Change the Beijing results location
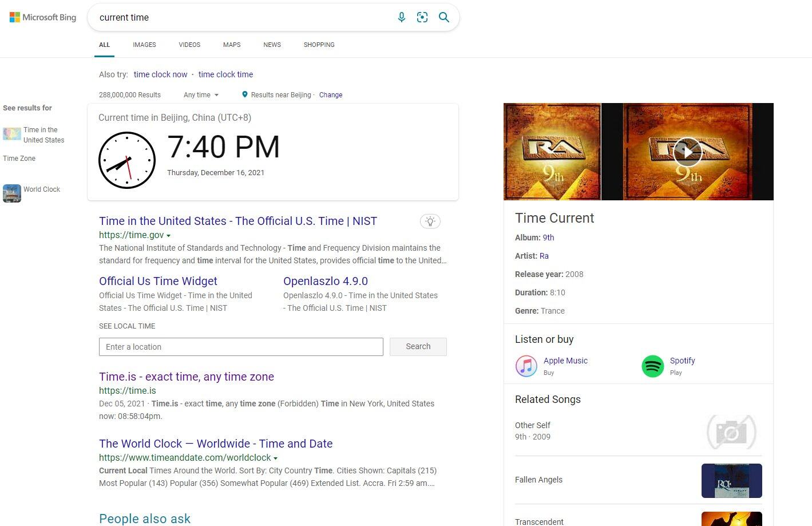 coord(331,95)
